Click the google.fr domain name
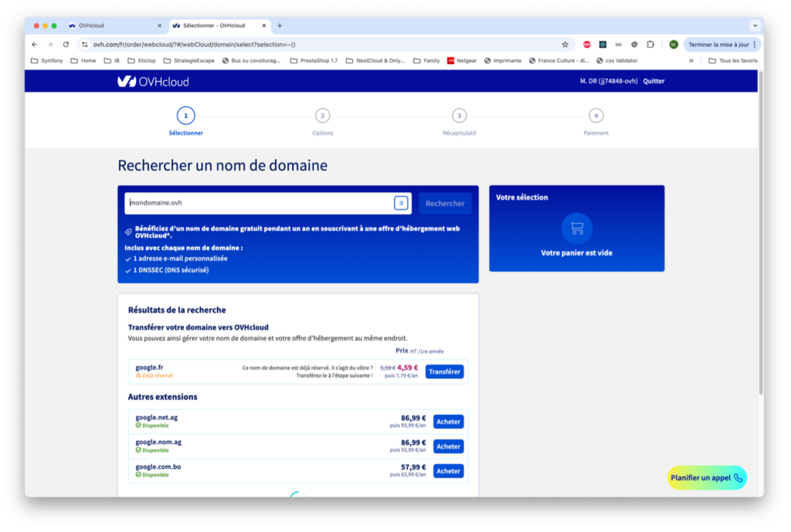 pyautogui.click(x=149, y=368)
